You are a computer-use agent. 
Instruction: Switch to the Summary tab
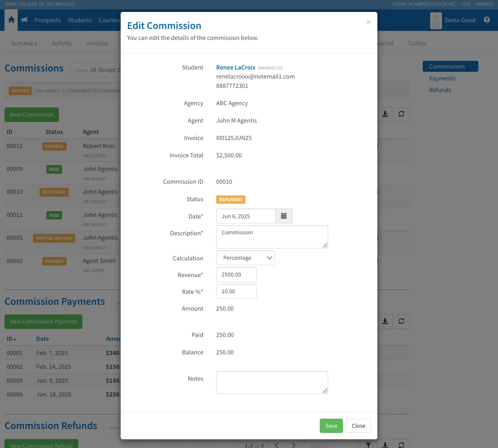pyautogui.click(x=24, y=43)
